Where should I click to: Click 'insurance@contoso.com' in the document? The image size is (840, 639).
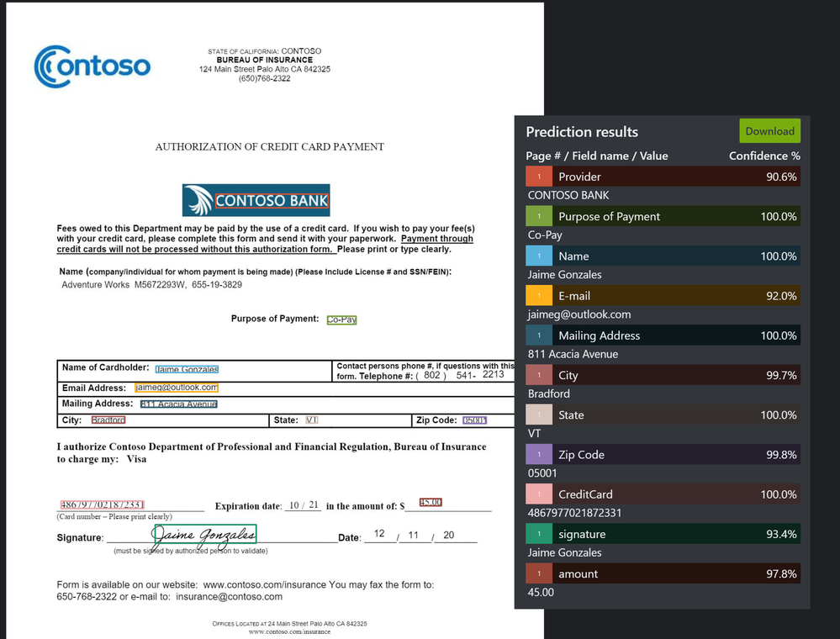tap(230, 597)
